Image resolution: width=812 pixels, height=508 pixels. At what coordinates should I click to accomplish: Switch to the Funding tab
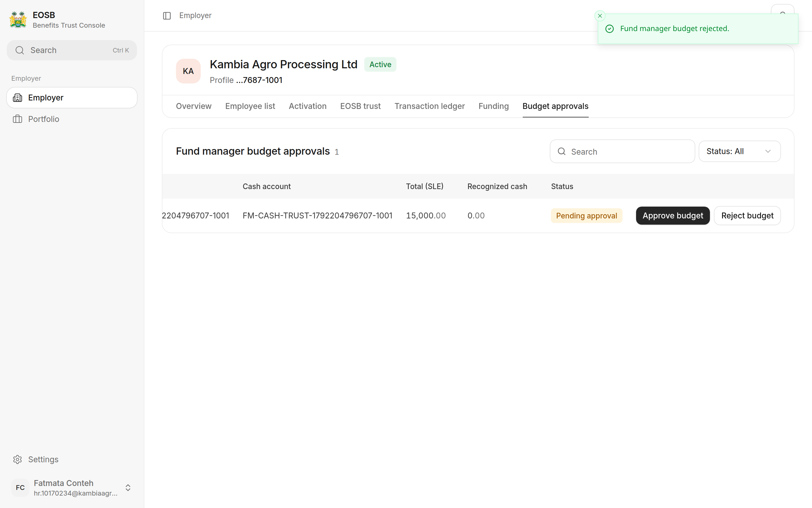point(494,106)
